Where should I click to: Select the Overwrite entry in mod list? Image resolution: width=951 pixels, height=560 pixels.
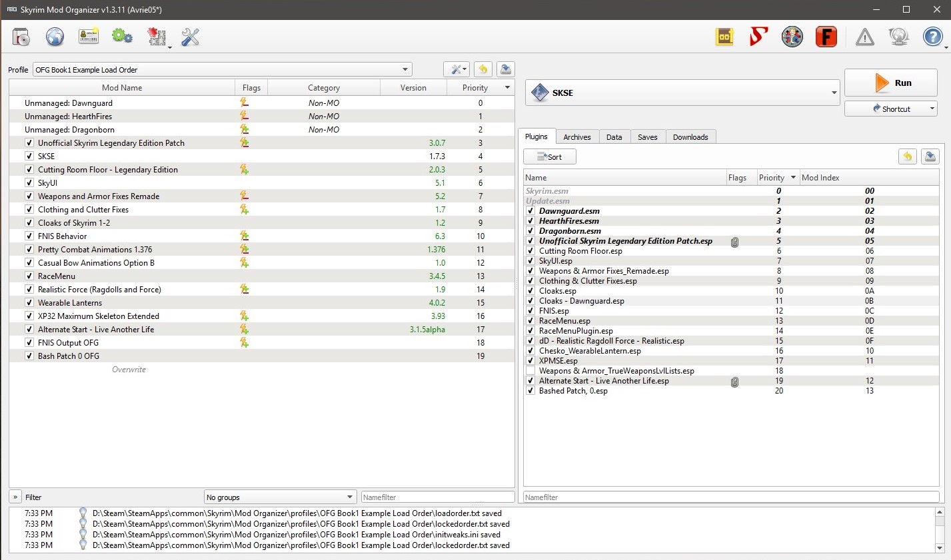coord(129,370)
